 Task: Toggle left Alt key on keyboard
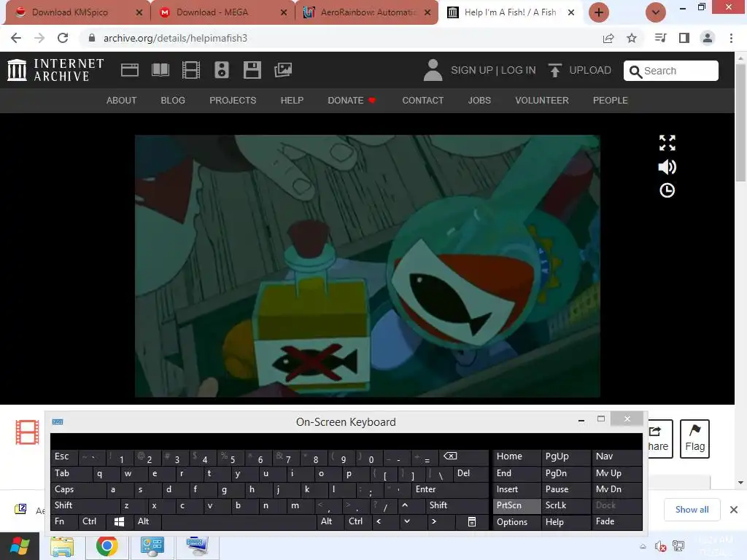tap(147, 521)
